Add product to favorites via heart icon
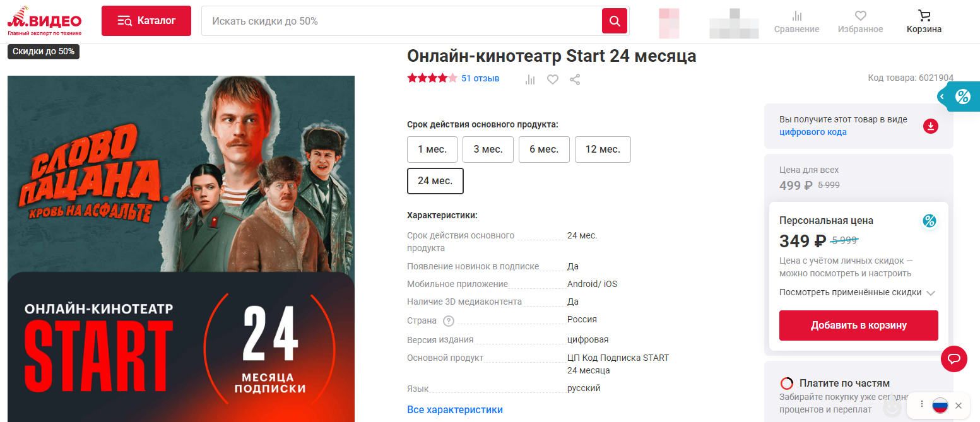The width and height of the screenshot is (980, 422). [x=553, y=79]
